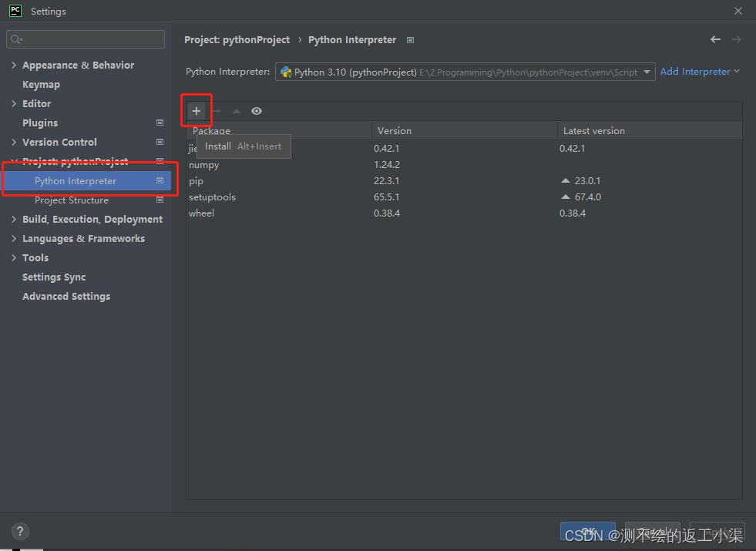Click the Project: pythonProject breadcrumb

point(237,40)
